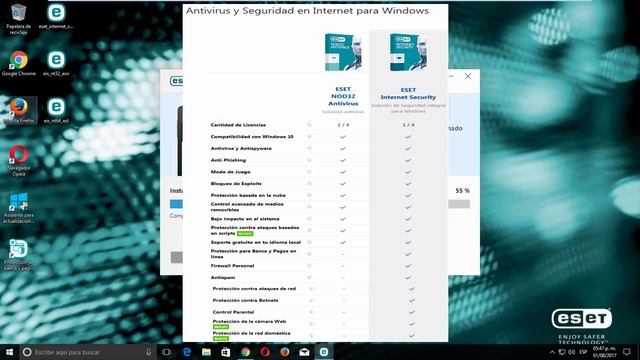The image size is (640, 360).
Task: Click info icon beside Compatibilidad con Windows 10
Action: tap(309, 137)
